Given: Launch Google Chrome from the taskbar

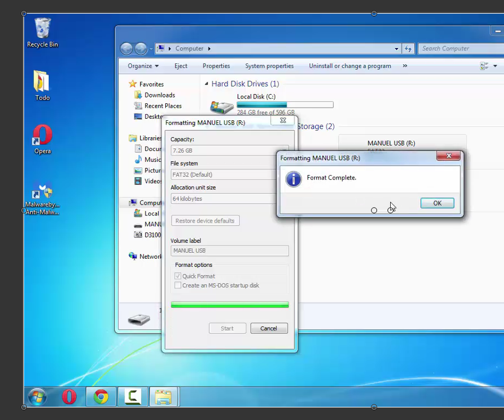Looking at the screenshot, I should [x=101, y=396].
